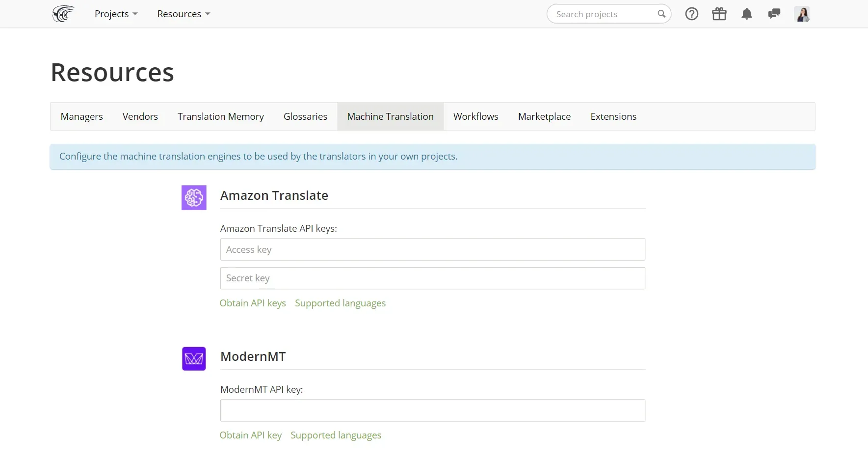Open the help question mark icon

coord(691,14)
